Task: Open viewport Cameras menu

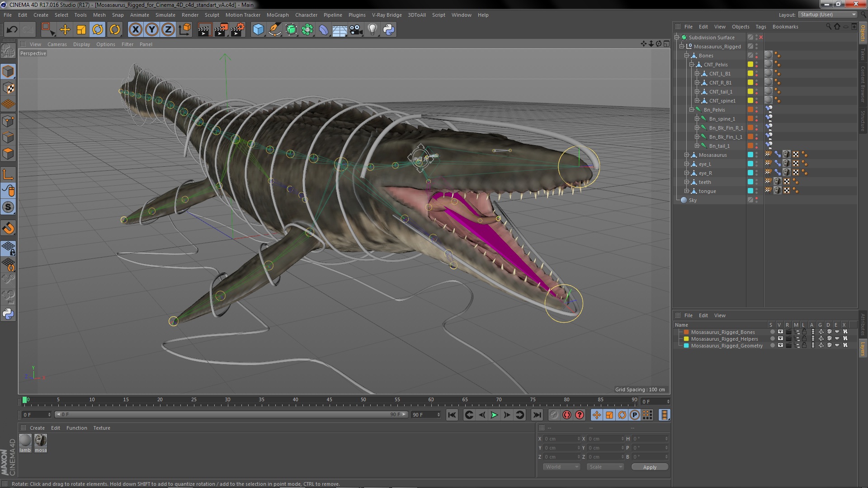Action: pyautogui.click(x=57, y=44)
